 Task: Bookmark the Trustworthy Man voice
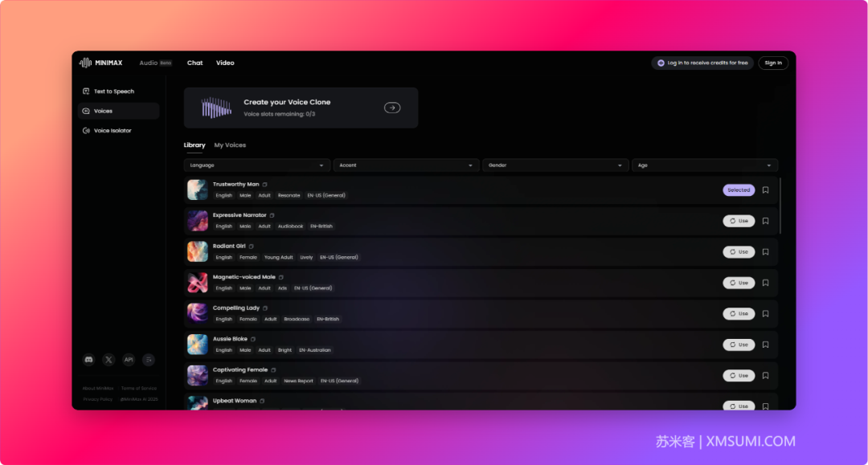(x=766, y=190)
